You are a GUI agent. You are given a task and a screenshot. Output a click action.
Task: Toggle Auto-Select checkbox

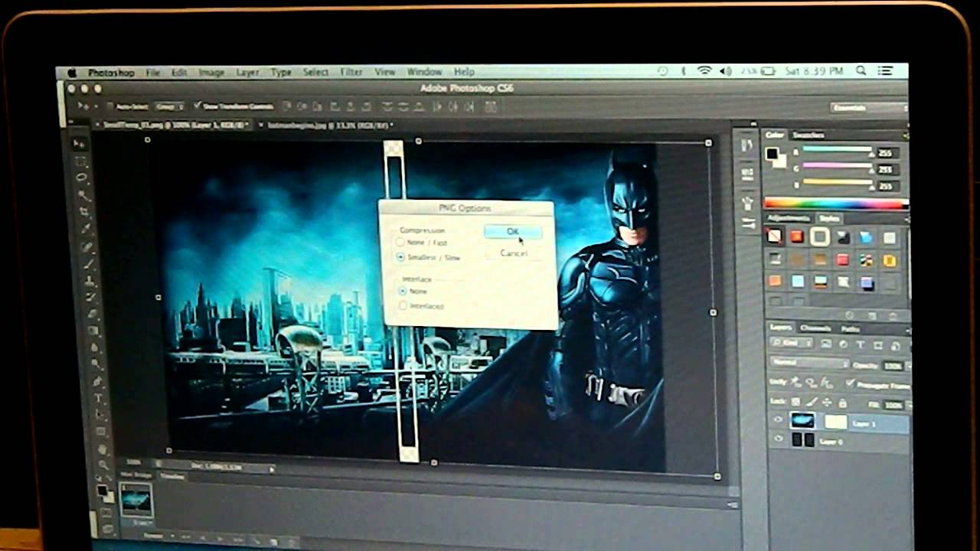(x=110, y=106)
